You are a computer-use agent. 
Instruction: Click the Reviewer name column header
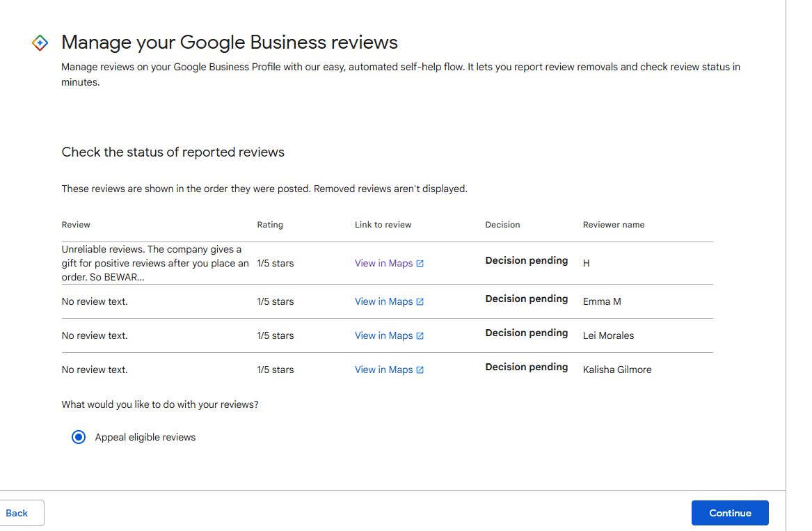tap(614, 225)
